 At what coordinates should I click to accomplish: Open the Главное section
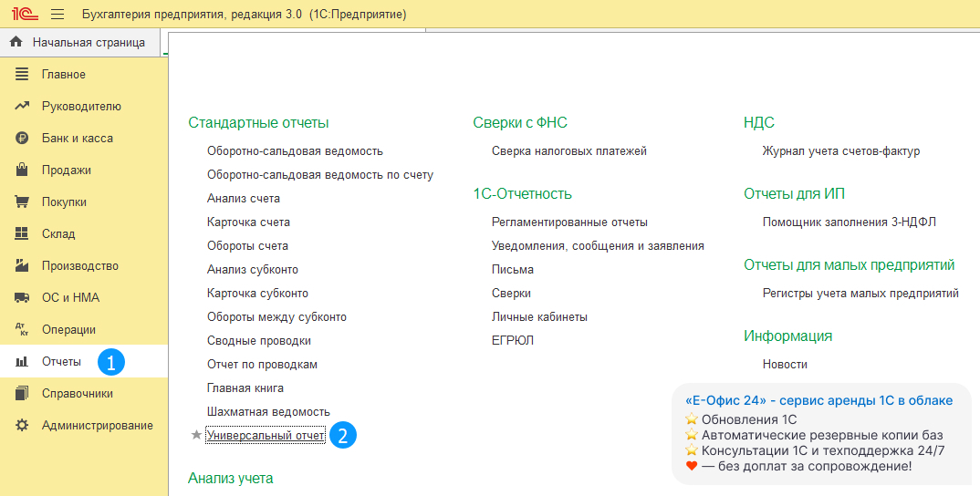84,75
